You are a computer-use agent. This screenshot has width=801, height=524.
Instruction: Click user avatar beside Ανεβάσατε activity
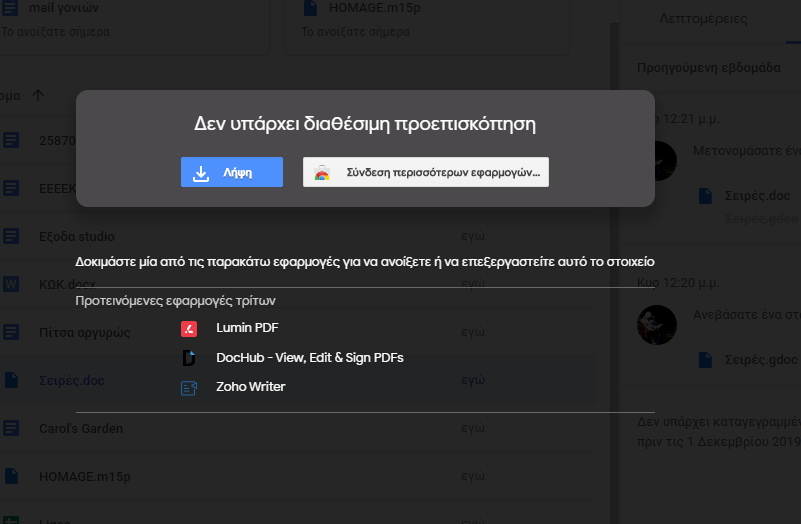click(657, 325)
